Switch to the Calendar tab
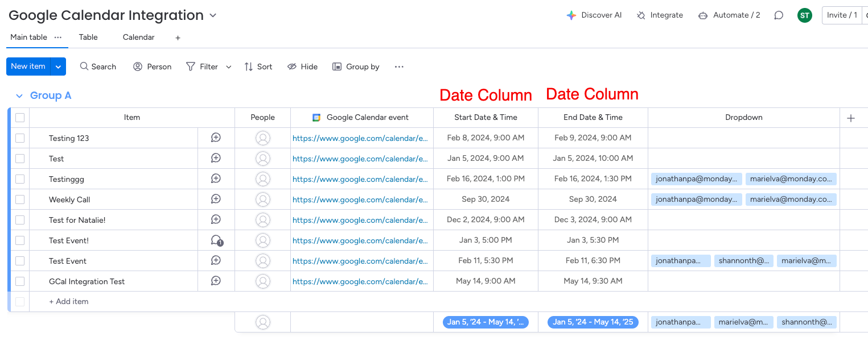The width and height of the screenshot is (868, 345). point(138,37)
